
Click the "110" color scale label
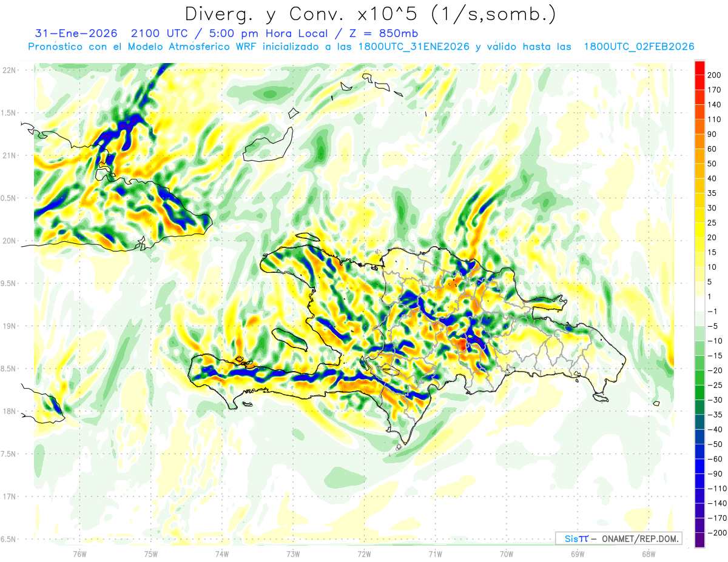714,119
